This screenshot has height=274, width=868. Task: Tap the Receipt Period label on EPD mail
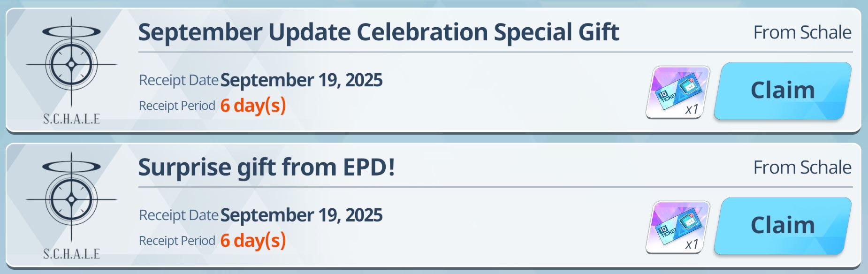pyautogui.click(x=177, y=241)
